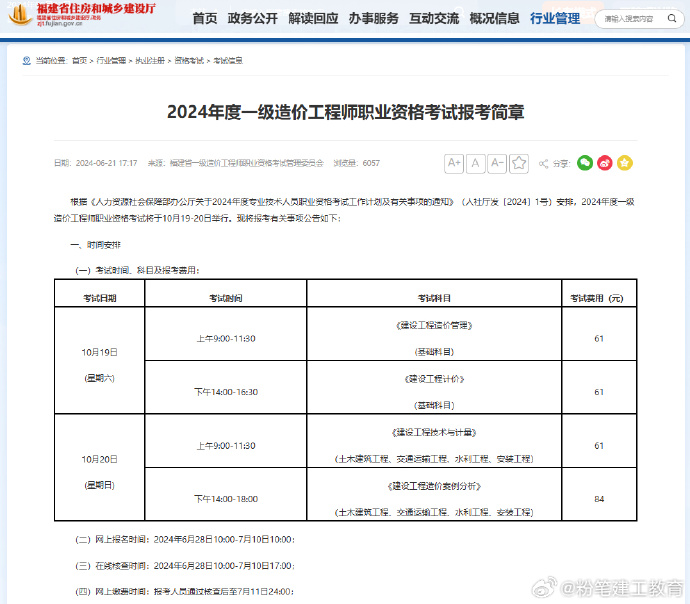Click the A reset font size button
690x604 pixels.
point(476,163)
